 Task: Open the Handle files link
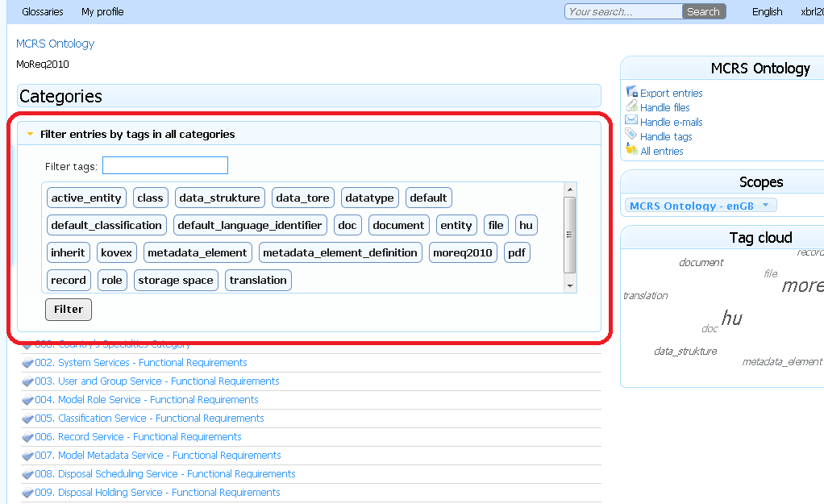(665, 107)
